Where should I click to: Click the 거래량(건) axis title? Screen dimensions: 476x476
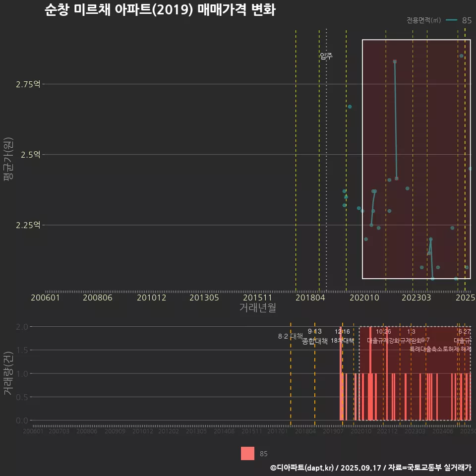click(8, 373)
